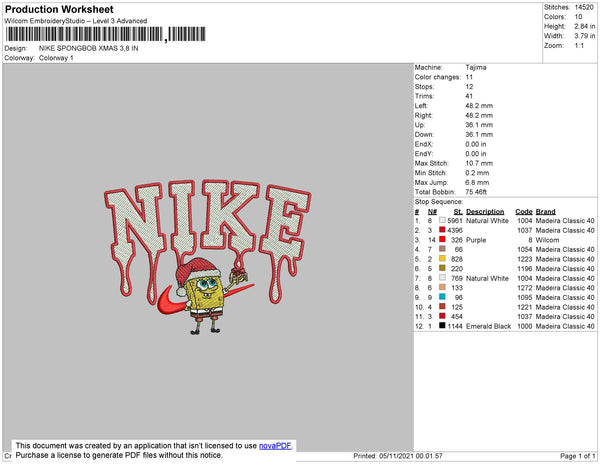Click code 1223 in the stop sequence
Image resolution: width=600 pixels, height=464 pixels.
[x=525, y=259]
